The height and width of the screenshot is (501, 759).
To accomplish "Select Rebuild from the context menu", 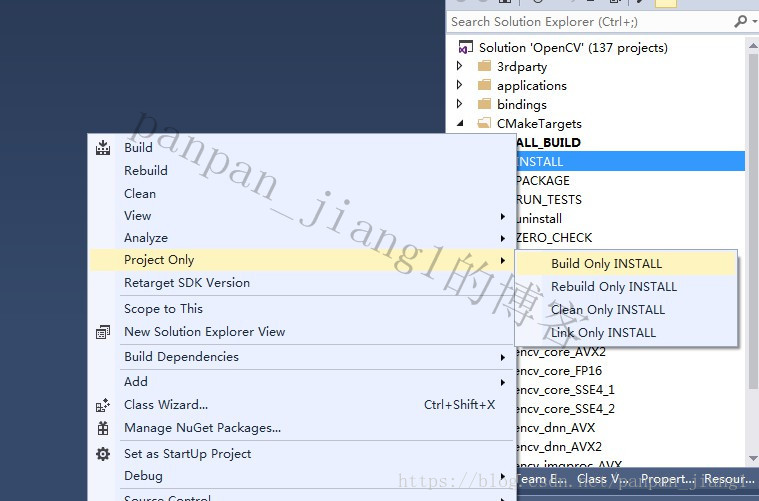I will coord(146,170).
